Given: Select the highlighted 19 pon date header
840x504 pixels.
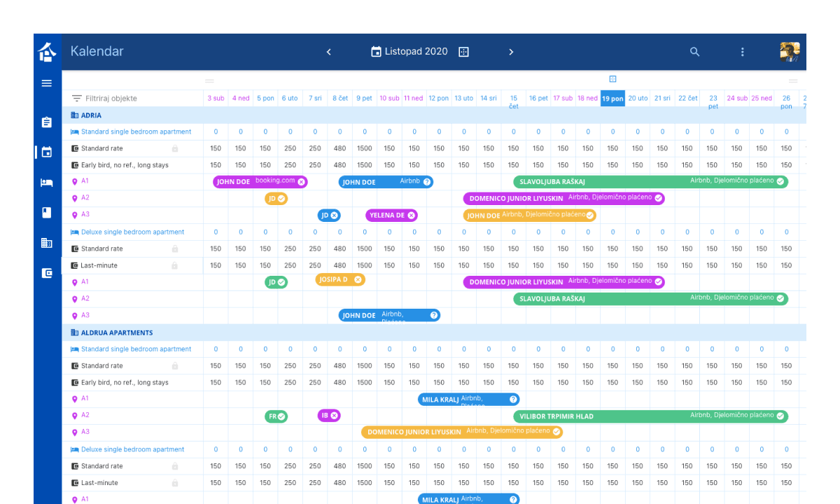Looking at the screenshot, I should [612, 98].
